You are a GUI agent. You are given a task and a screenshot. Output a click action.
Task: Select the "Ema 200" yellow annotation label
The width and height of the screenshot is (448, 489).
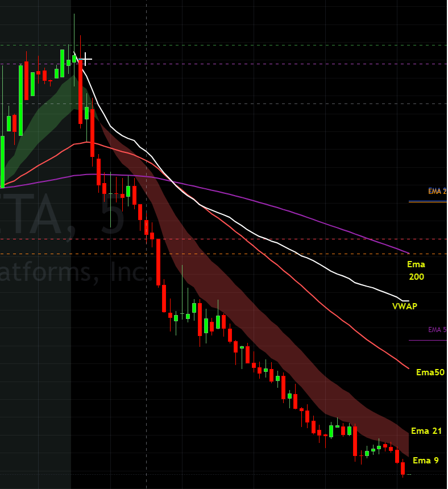416,271
